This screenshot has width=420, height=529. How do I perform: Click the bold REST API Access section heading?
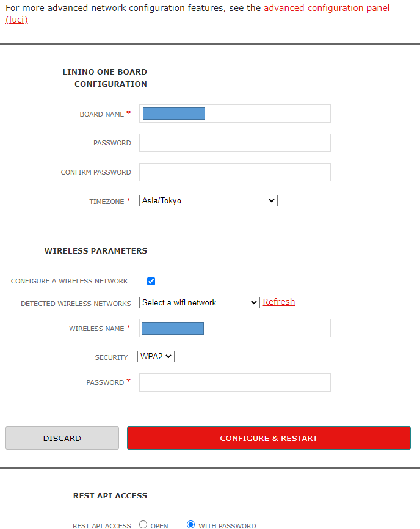coord(110,495)
